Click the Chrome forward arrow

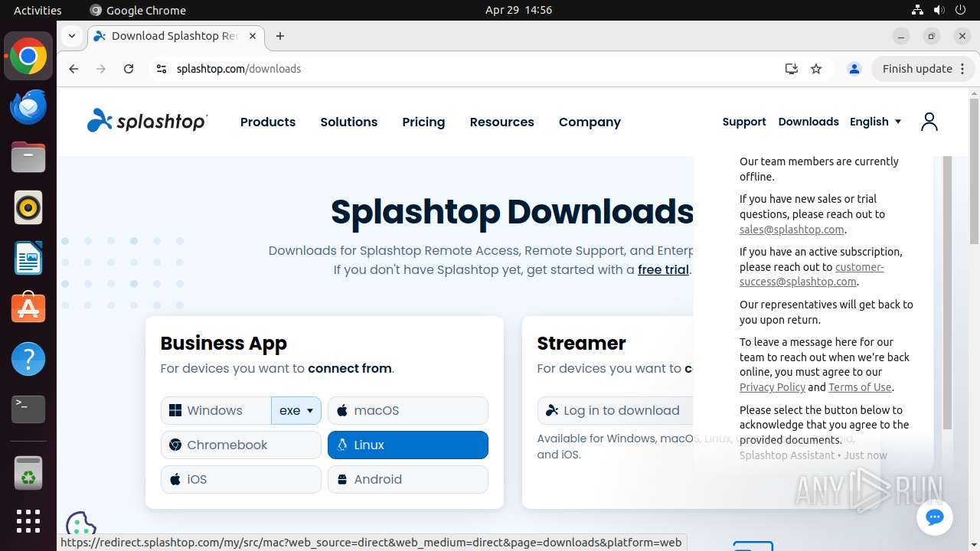tap(101, 69)
